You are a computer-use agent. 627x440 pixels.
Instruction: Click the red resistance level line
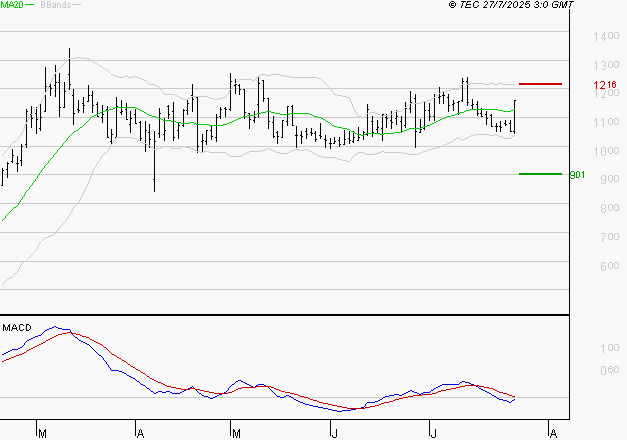[540, 84]
